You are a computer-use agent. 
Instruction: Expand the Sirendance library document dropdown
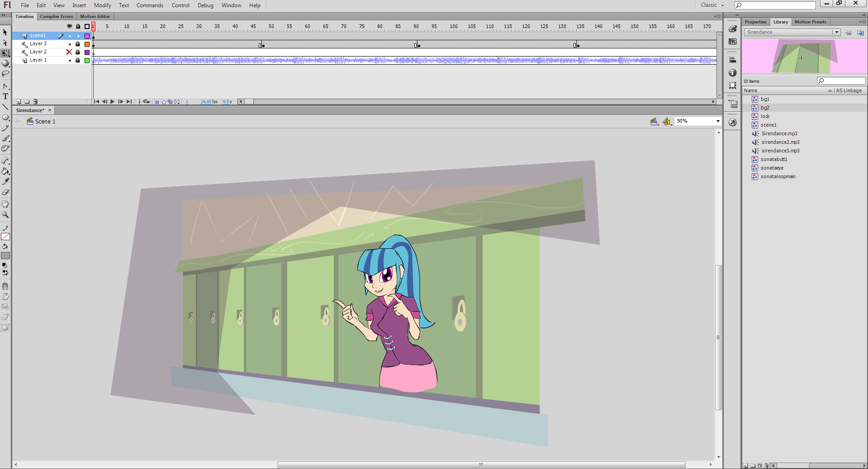pyautogui.click(x=836, y=32)
